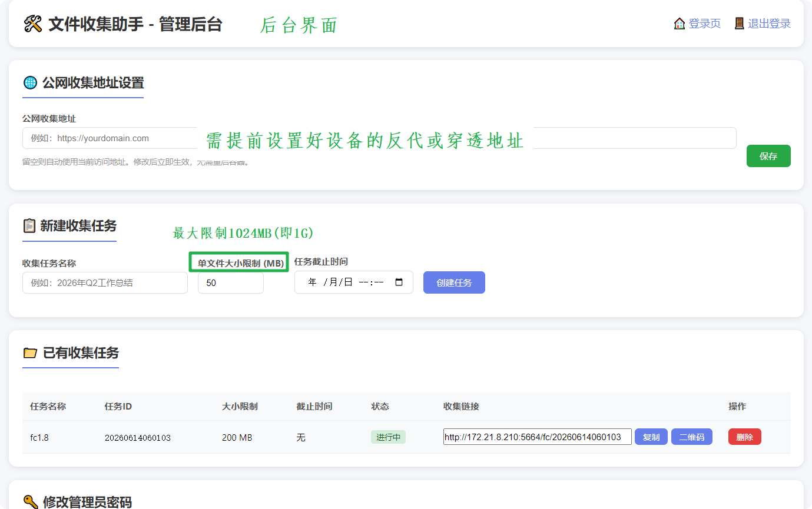The width and height of the screenshot is (812, 509).
Task: Click the 文件收集助手 - 管理后台 page title
Action: tap(135, 24)
